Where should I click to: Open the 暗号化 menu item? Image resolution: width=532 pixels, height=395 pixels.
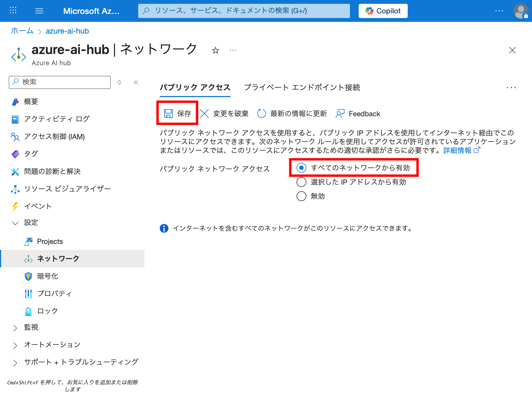point(48,276)
